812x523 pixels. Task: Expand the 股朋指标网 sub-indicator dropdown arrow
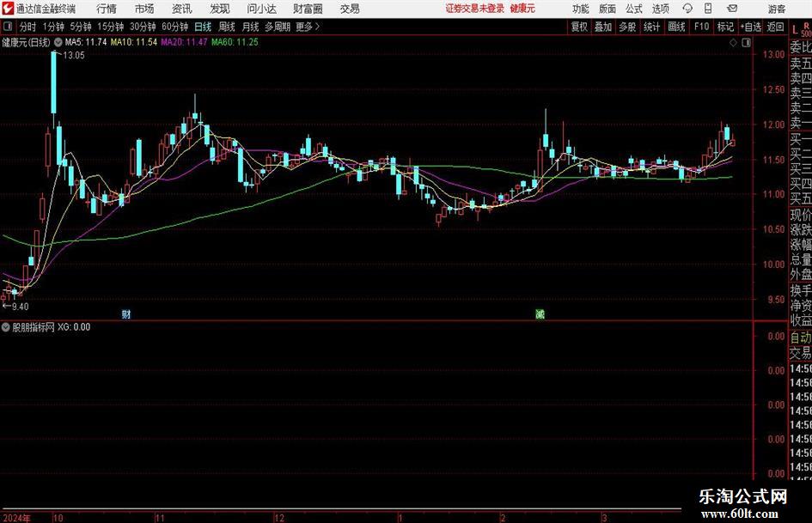click(6, 327)
